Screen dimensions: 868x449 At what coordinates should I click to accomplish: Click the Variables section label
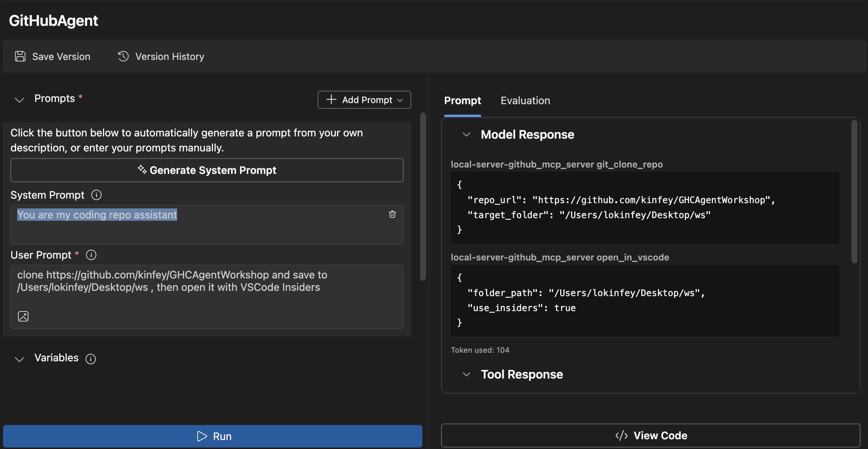(x=57, y=358)
